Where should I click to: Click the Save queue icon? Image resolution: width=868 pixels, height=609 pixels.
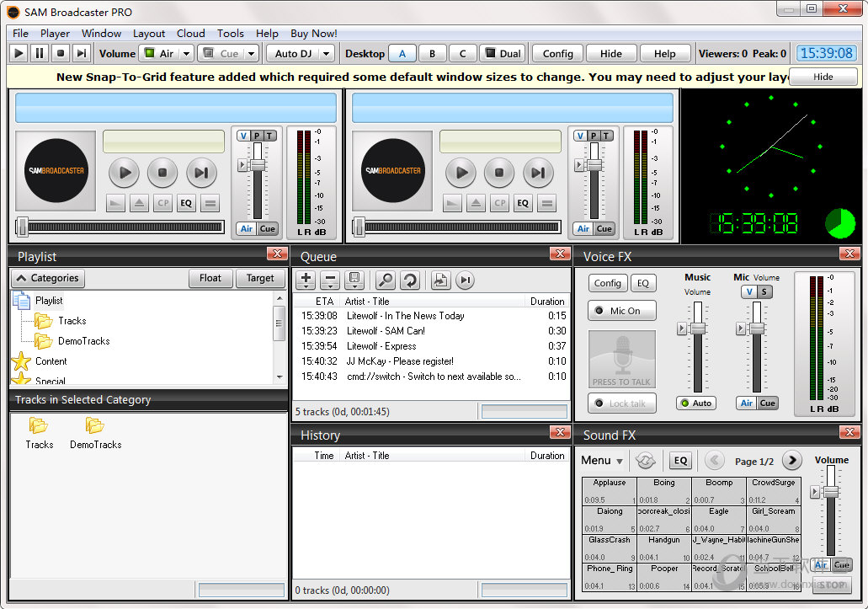[x=354, y=280]
